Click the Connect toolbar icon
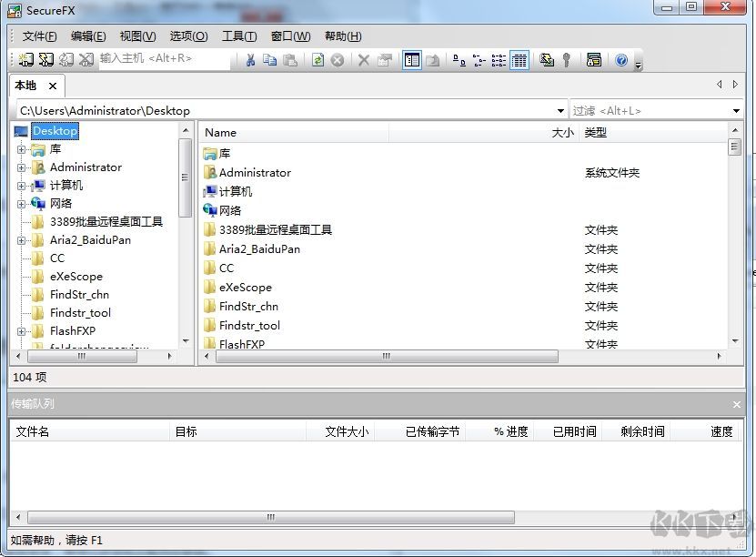Screen dimensions: 756x557 25,60
